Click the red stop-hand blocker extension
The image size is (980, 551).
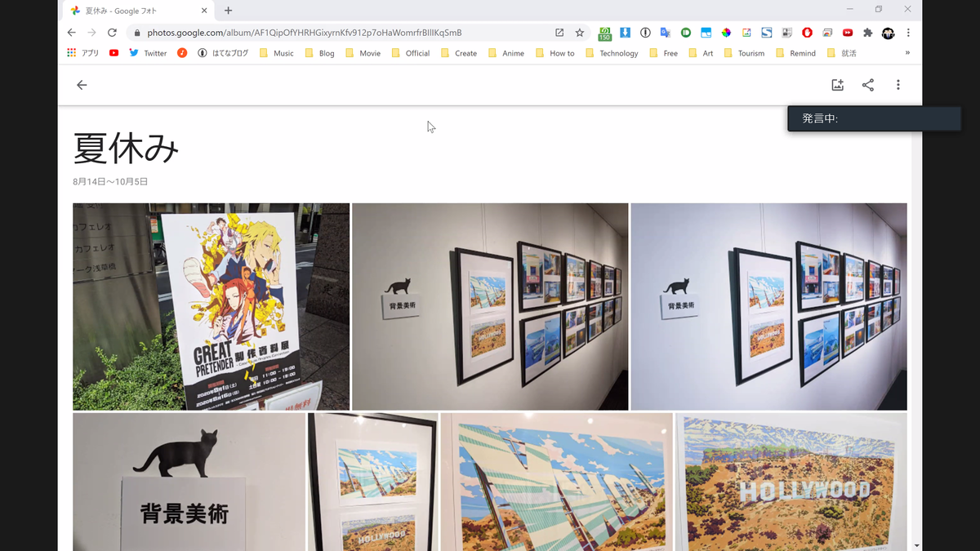click(x=807, y=33)
